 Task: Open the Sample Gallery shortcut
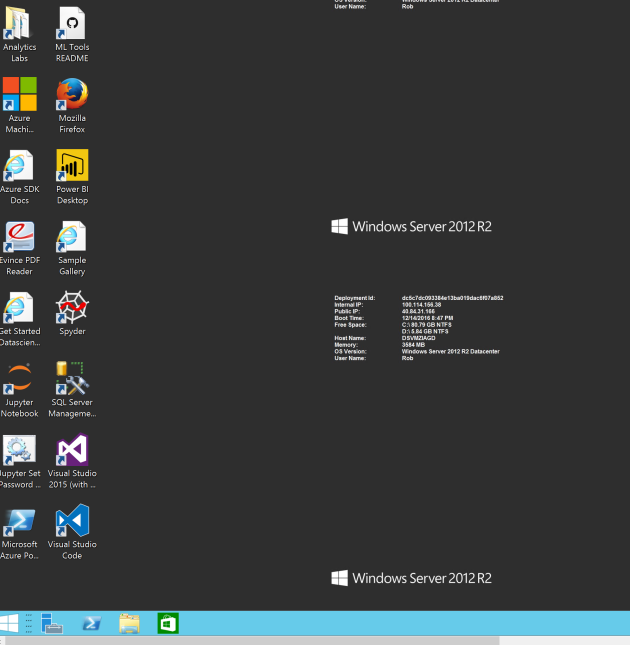(72, 237)
